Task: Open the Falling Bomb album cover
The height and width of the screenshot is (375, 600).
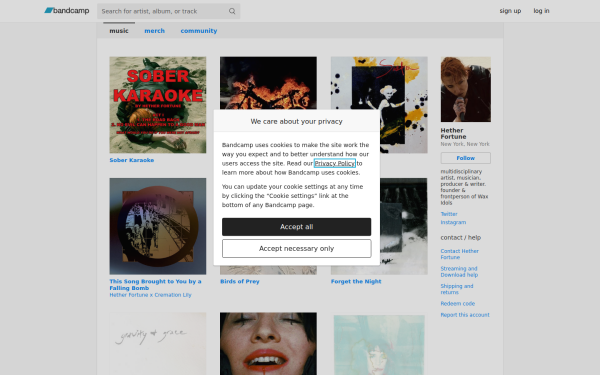Action: pyautogui.click(x=158, y=226)
